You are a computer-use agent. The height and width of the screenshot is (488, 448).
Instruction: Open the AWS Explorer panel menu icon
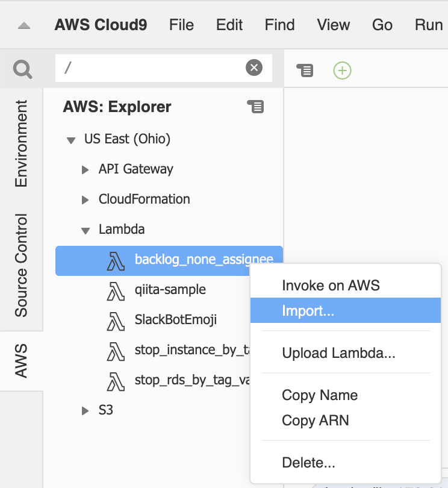[255, 107]
